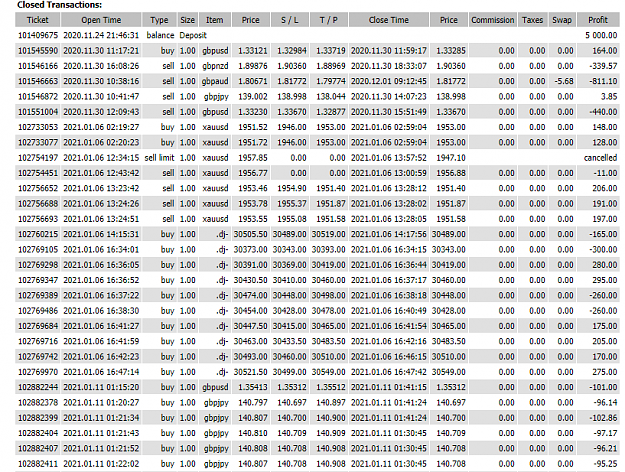Viewport: 625px width, 472px height.
Task: Click profit value -165.00
Action: pyautogui.click(x=603, y=234)
